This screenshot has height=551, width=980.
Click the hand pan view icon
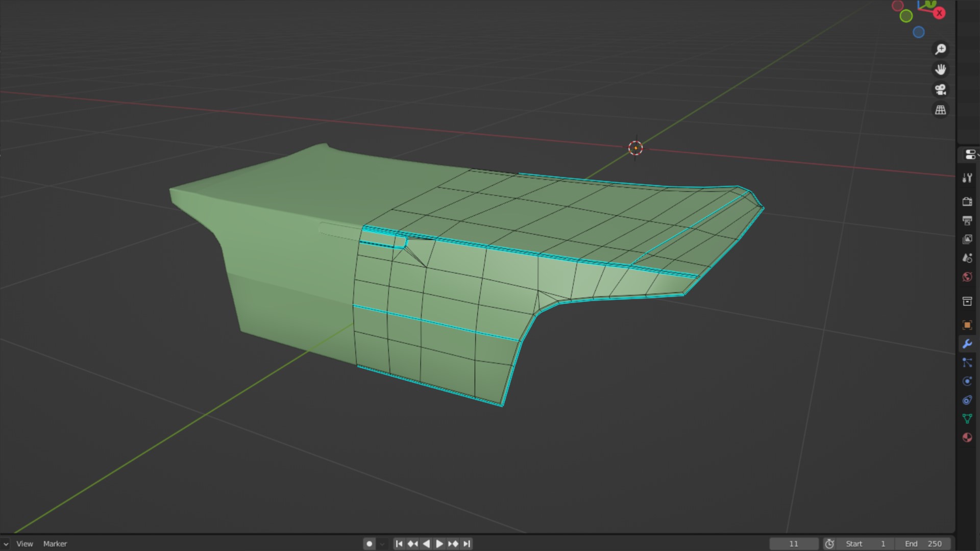pyautogui.click(x=940, y=69)
